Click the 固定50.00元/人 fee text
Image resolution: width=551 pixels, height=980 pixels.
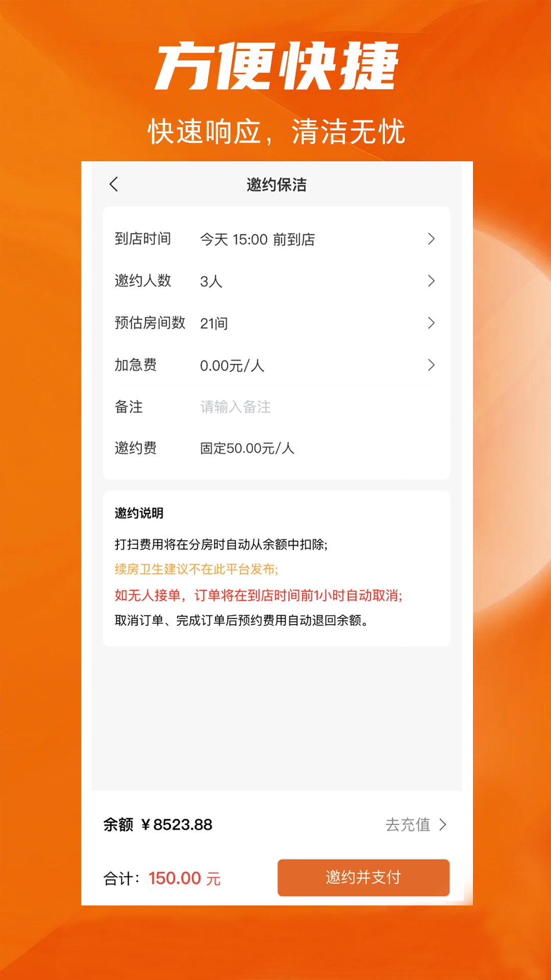click(x=247, y=448)
